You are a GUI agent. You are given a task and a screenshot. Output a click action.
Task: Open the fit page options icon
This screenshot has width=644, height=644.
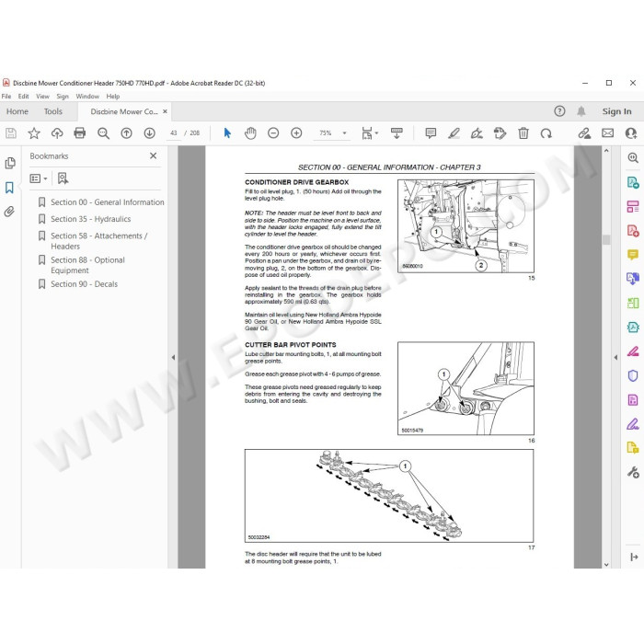pos(369,133)
